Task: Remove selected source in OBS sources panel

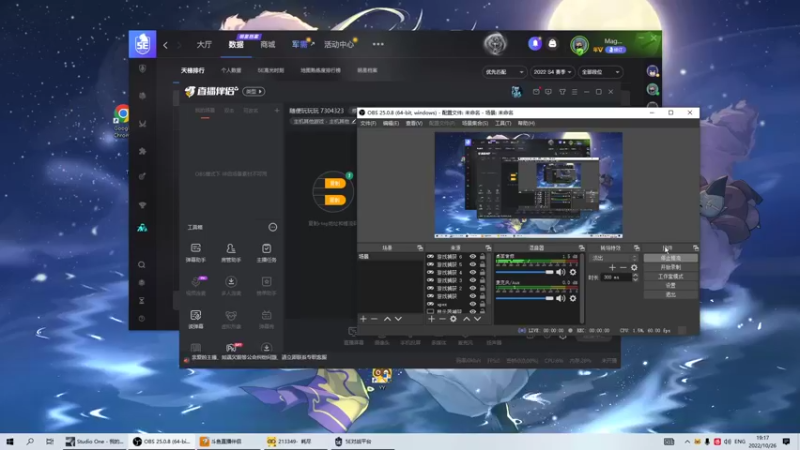Action: click(442, 319)
